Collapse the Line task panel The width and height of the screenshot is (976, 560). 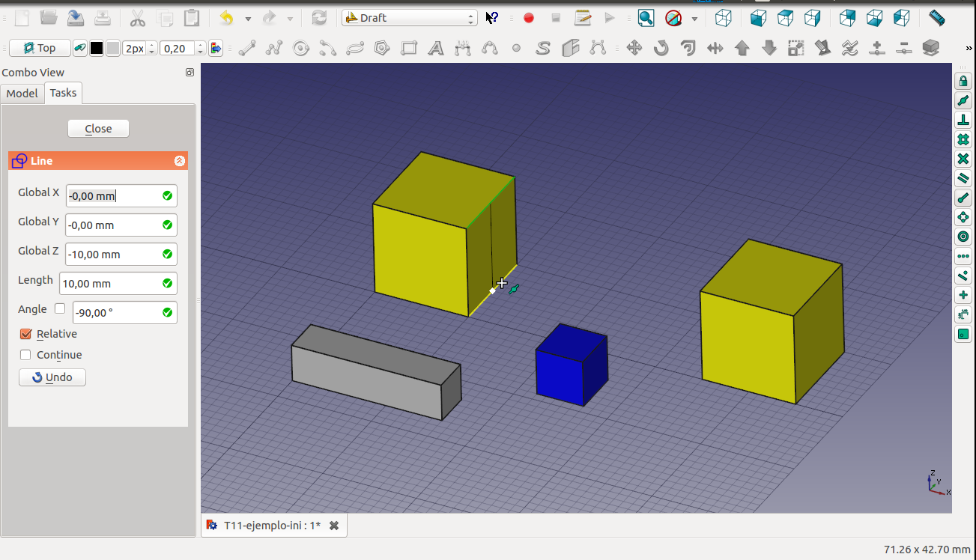(180, 161)
